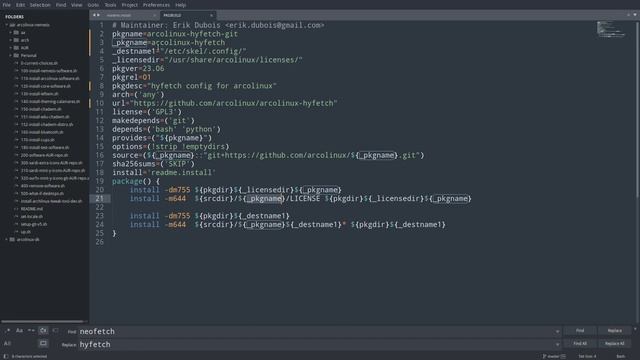Image resolution: width=640 pixels, height=360 pixels.
Task: Open the Replace history dropdown
Action: (x=557, y=344)
